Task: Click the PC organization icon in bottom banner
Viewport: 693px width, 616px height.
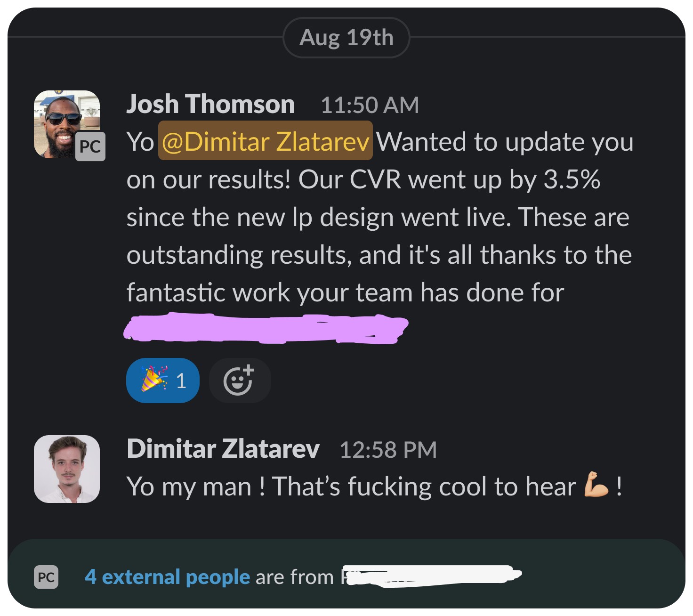Action: (46, 577)
